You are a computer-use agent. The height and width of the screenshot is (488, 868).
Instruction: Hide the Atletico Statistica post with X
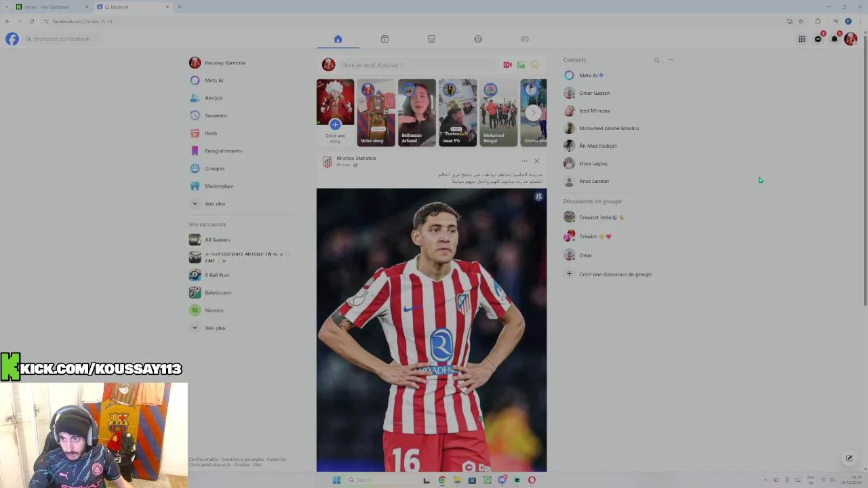536,161
